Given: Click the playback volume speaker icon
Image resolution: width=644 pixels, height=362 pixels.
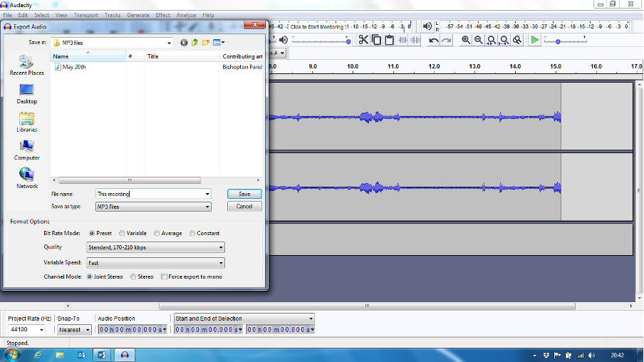Looking at the screenshot, I should point(284,40).
